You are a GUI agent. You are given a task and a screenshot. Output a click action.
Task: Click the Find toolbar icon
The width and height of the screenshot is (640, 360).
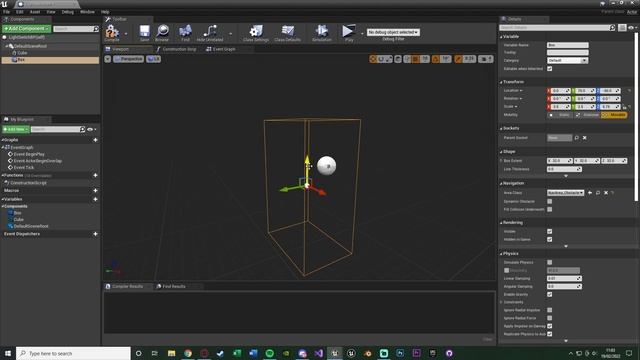click(x=185, y=32)
